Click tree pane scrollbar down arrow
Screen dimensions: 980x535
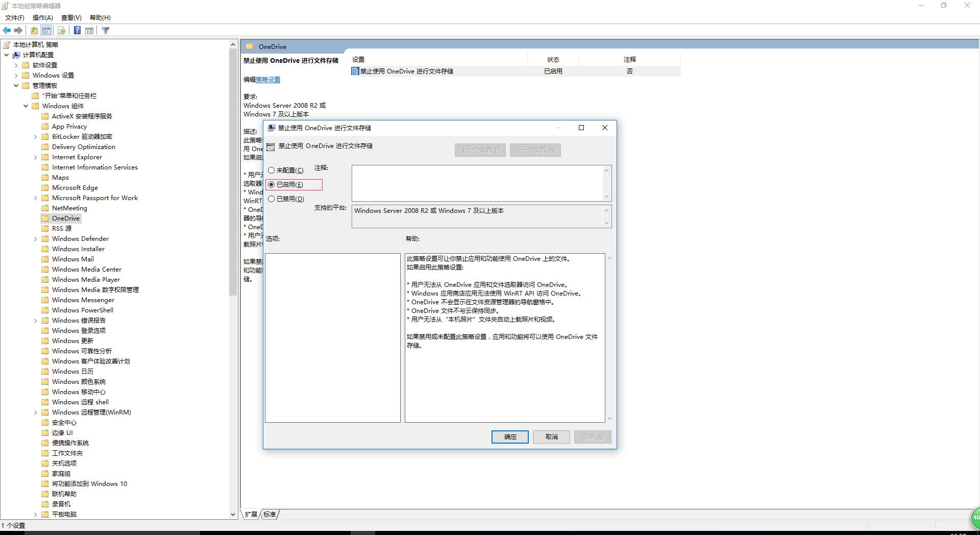[x=233, y=515]
